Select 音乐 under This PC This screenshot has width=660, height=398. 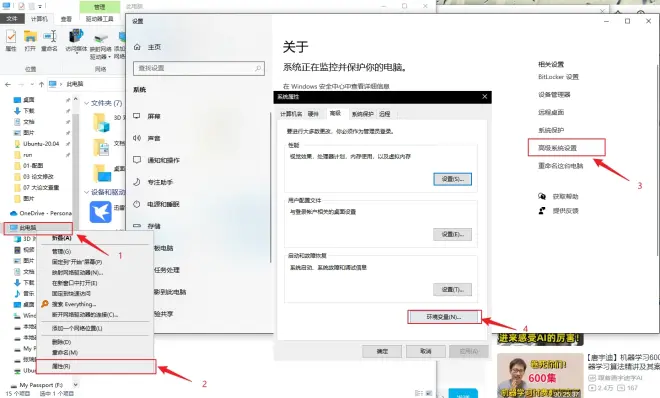coord(29,293)
